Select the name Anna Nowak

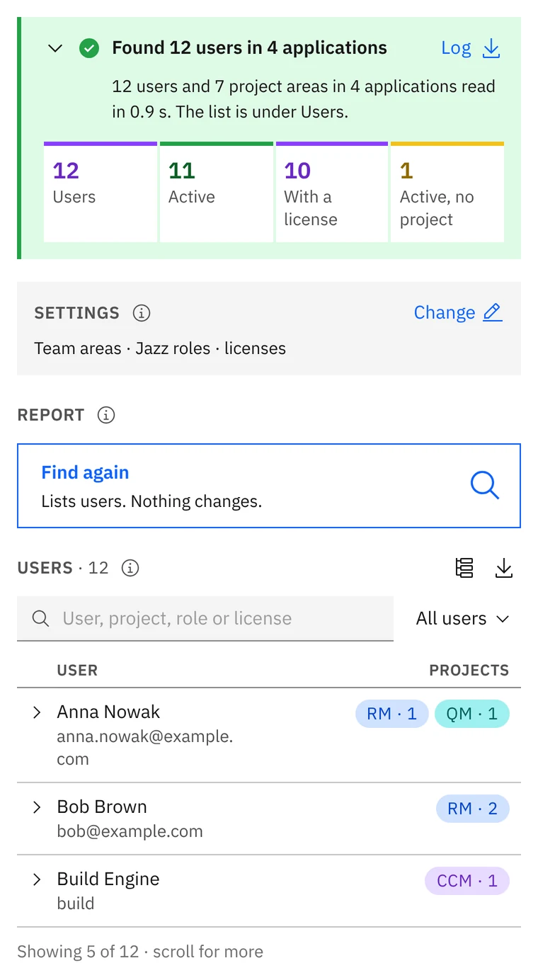coord(108,712)
